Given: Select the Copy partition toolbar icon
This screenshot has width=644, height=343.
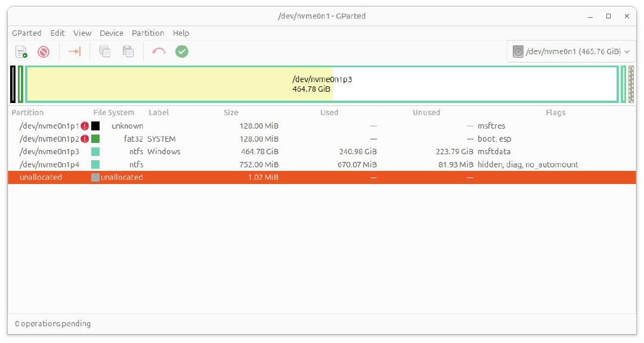Looking at the screenshot, I should point(104,51).
